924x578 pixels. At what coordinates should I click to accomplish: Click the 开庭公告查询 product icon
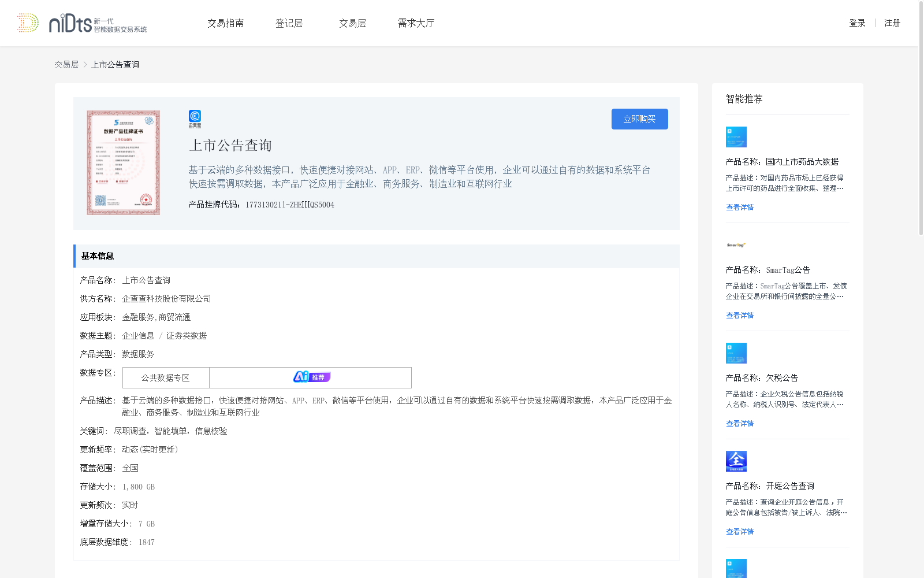736,461
